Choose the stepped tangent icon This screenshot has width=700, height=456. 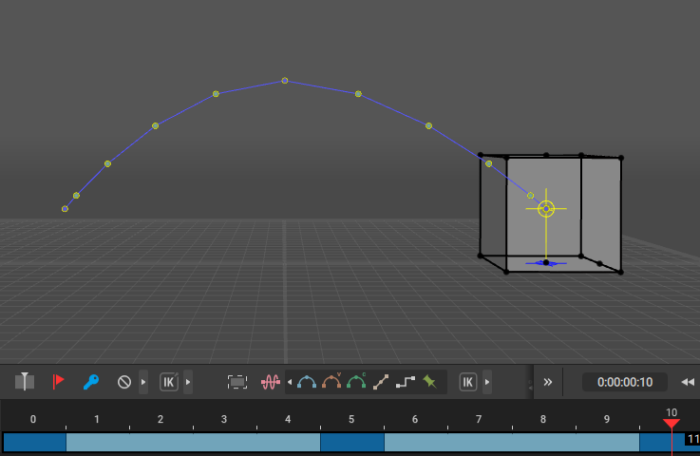(405, 381)
